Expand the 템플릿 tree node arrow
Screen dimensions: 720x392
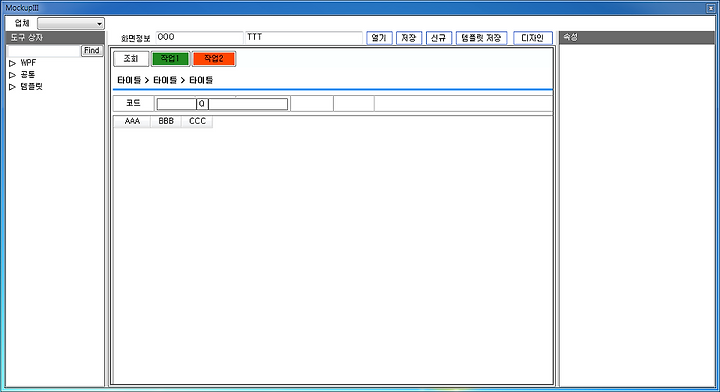[12, 87]
